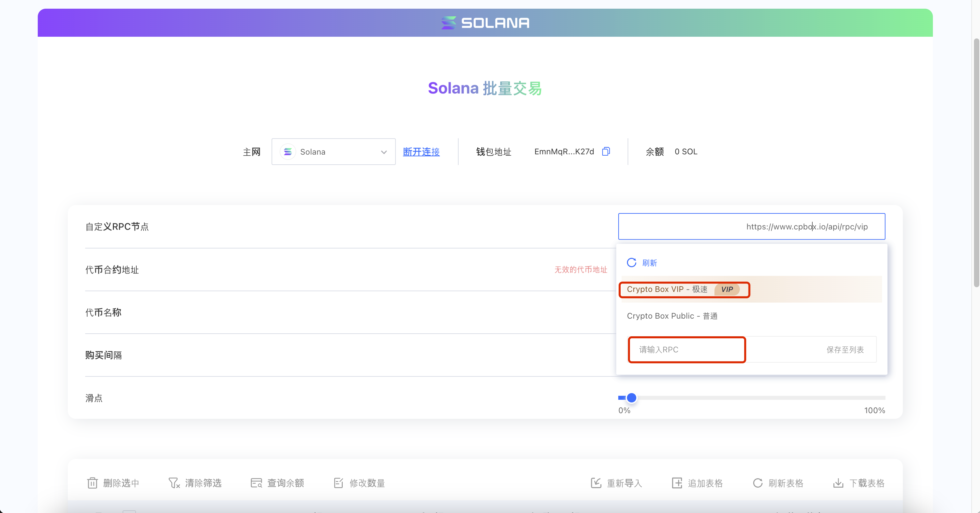Click the 自定义RPC节点 label
This screenshot has height=513, width=980.
pyautogui.click(x=117, y=227)
